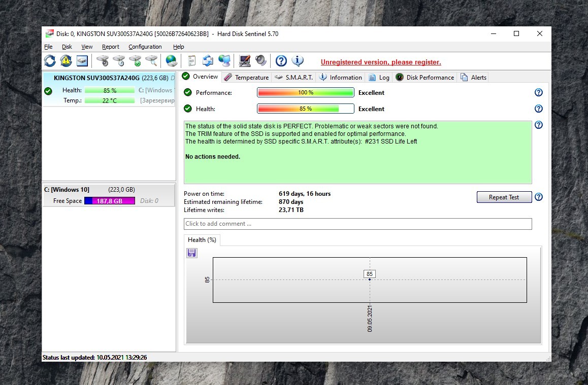Click the 619 days, 16 hours value

[x=305, y=194]
